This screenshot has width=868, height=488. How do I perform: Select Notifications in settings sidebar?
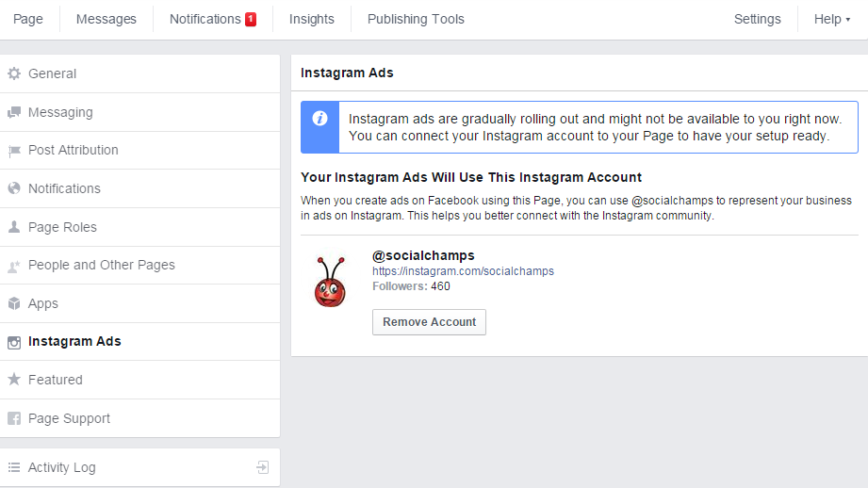[140, 188]
